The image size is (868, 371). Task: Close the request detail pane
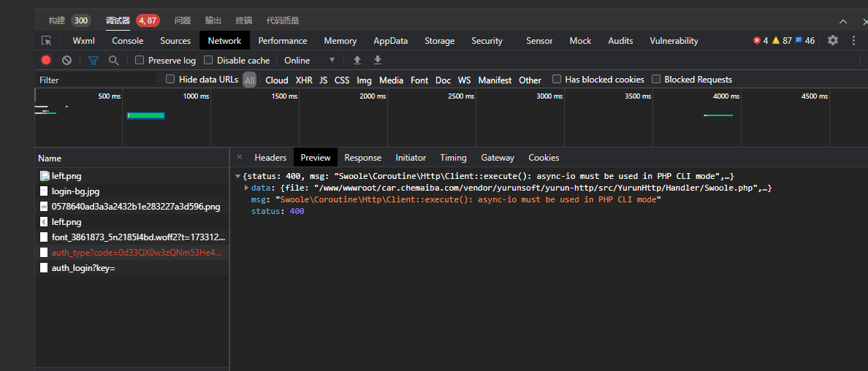click(239, 157)
